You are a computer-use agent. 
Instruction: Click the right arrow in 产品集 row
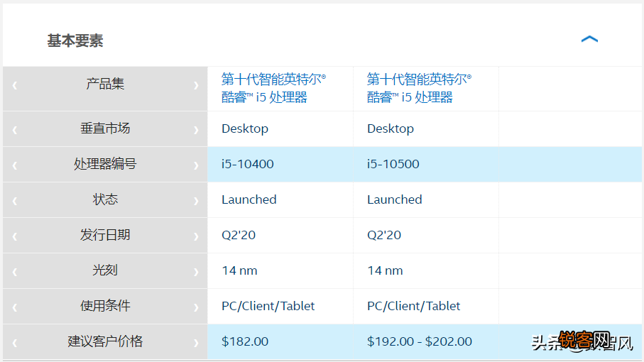coord(196,85)
